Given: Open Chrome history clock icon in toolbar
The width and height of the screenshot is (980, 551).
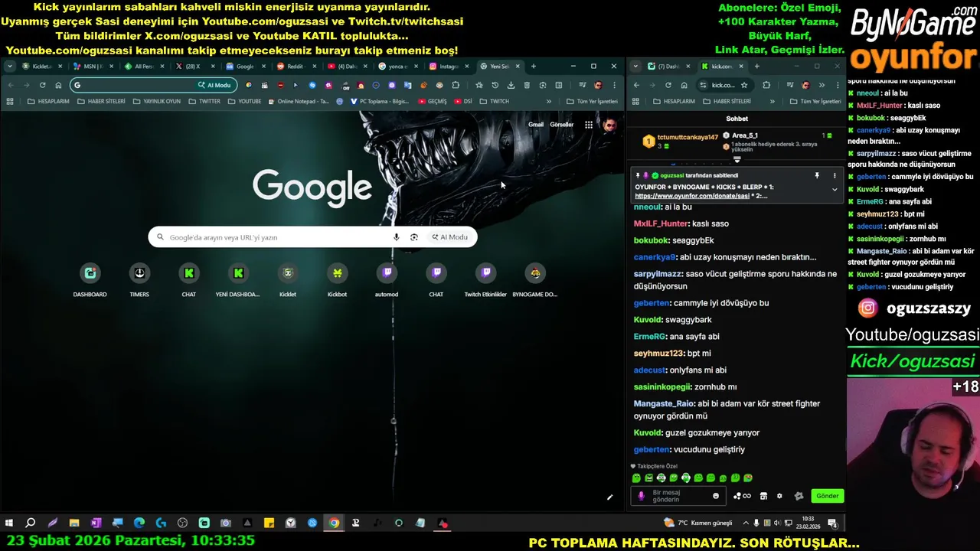Looking at the screenshot, I should pyautogui.click(x=495, y=85).
